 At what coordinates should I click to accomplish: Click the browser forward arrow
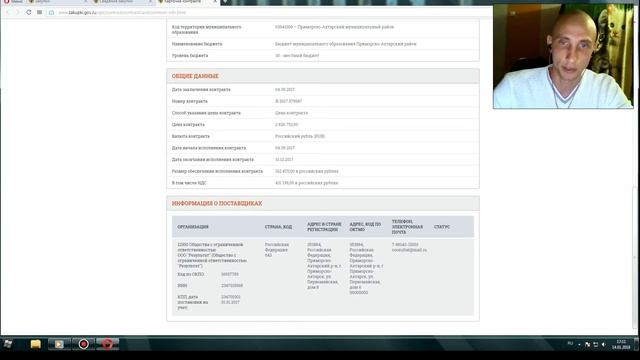click(17, 12)
